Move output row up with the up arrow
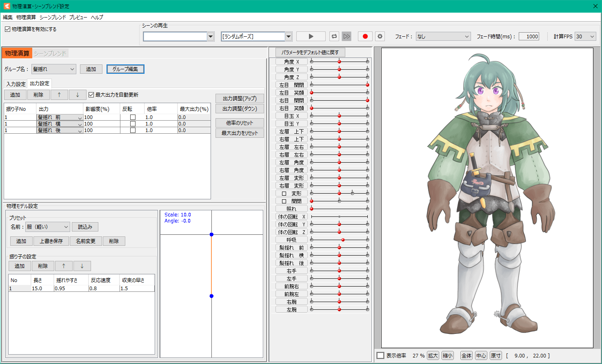The width and height of the screenshot is (602, 364). tap(59, 95)
